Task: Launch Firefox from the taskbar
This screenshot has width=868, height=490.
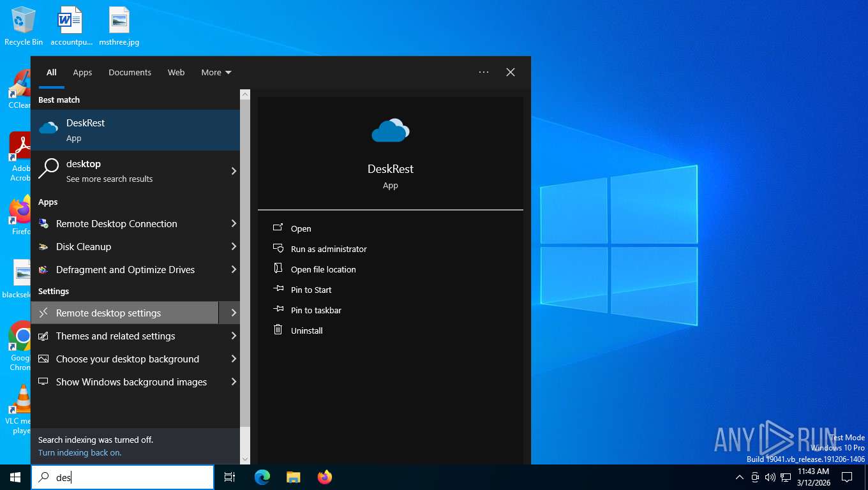Action: coord(325,477)
